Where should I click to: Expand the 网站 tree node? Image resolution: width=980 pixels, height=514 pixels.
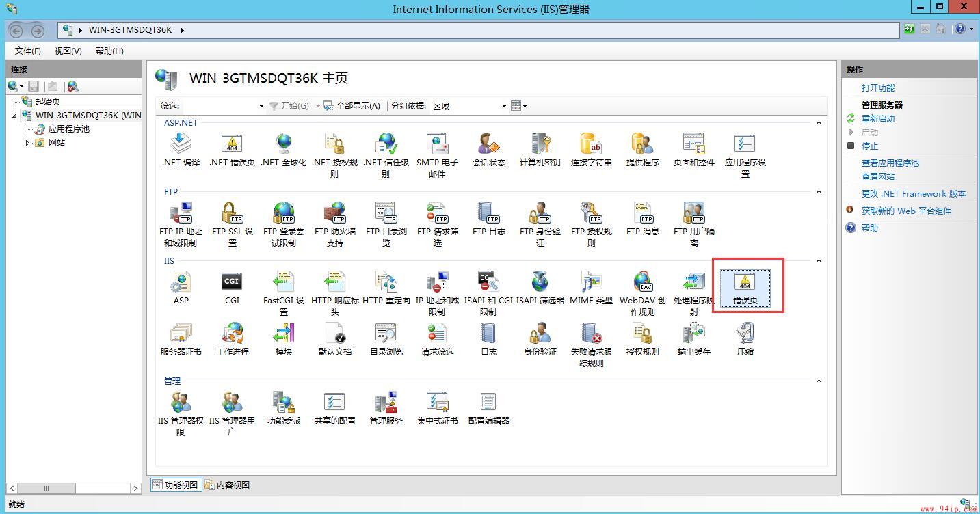(x=28, y=143)
